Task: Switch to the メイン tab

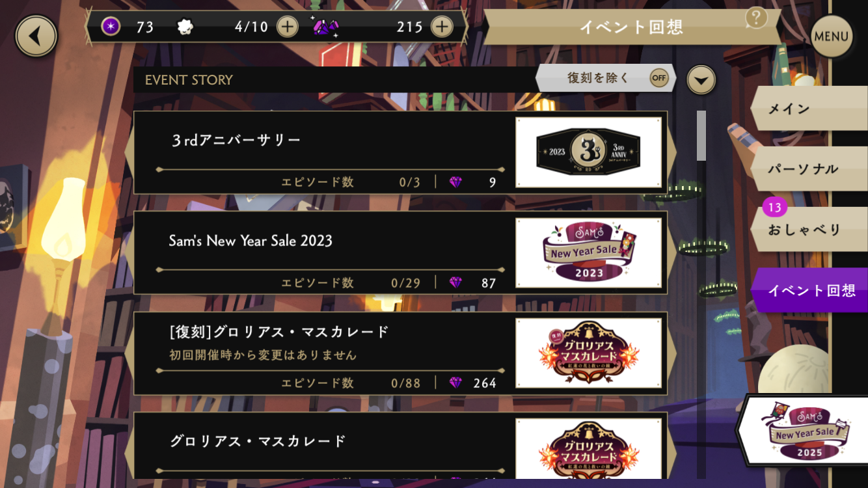Action: click(809, 109)
